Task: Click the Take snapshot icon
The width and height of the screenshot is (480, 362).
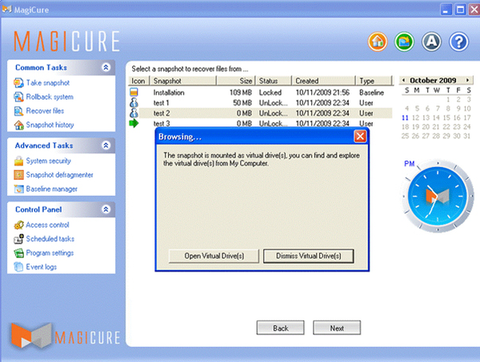Action: tap(19, 83)
